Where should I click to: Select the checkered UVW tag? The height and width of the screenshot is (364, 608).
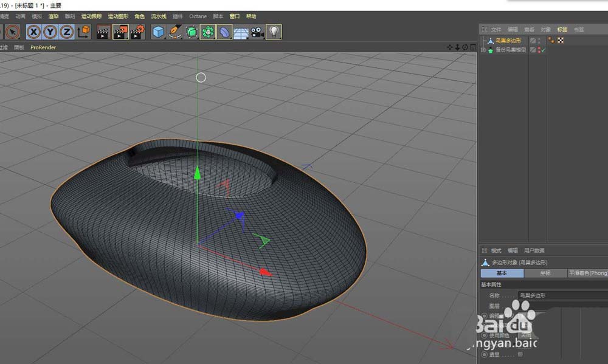tap(561, 40)
